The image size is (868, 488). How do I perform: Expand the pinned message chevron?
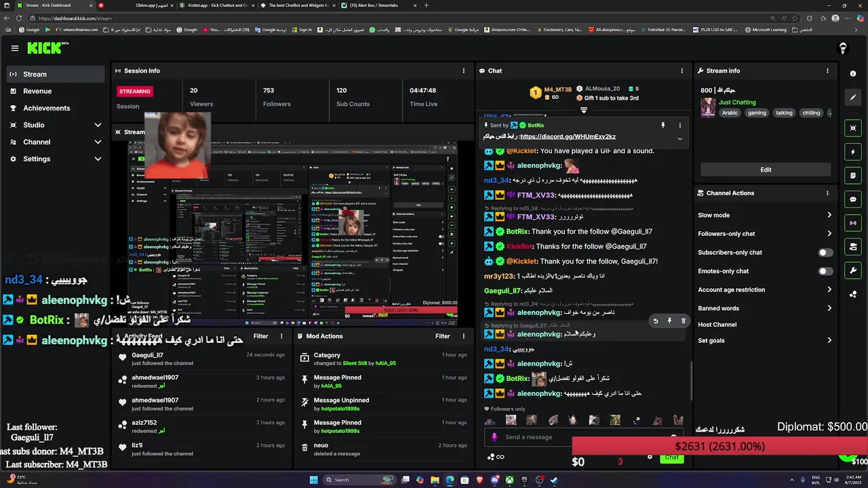coord(679,138)
